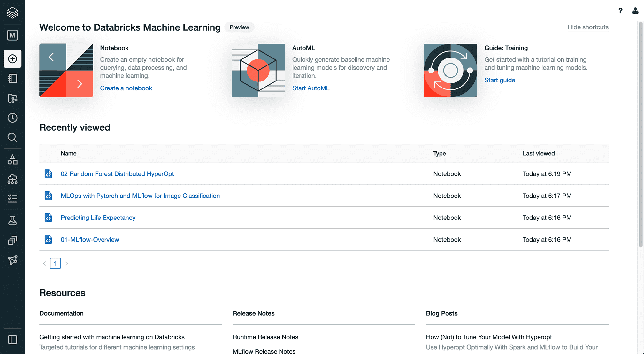Click the Guide: Training thumbnail image
The image size is (644, 354).
point(450,70)
